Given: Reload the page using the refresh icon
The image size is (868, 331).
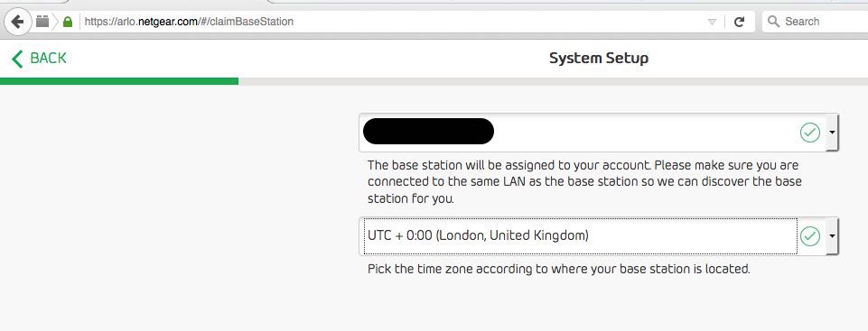Looking at the screenshot, I should pyautogui.click(x=739, y=23).
